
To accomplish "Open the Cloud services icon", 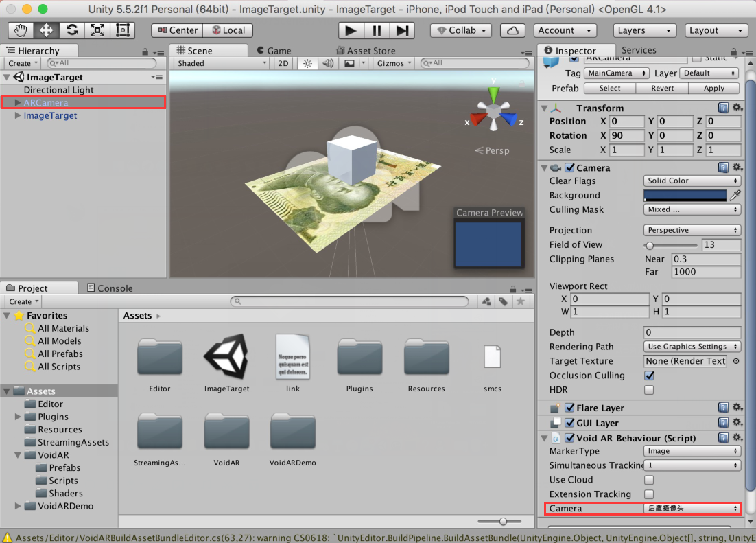I will point(512,30).
